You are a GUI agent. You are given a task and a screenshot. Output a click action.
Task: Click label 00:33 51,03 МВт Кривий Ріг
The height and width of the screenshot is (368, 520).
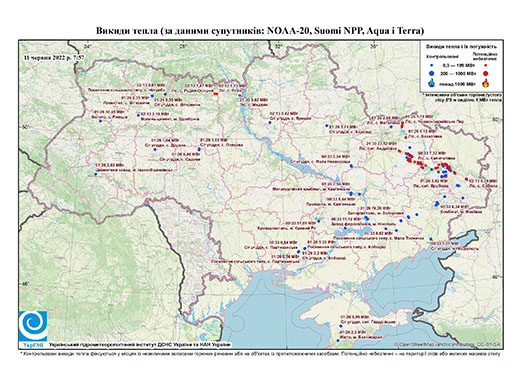[288, 225]
